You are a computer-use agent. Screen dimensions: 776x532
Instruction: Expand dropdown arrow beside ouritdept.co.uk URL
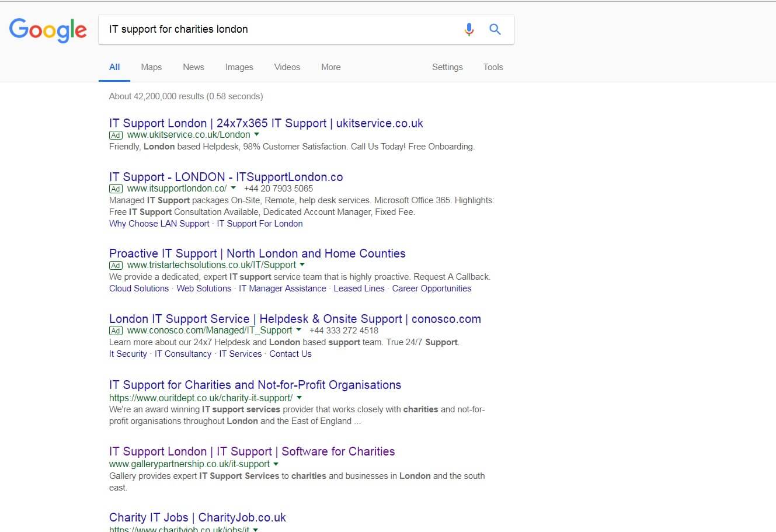point(300,398)
